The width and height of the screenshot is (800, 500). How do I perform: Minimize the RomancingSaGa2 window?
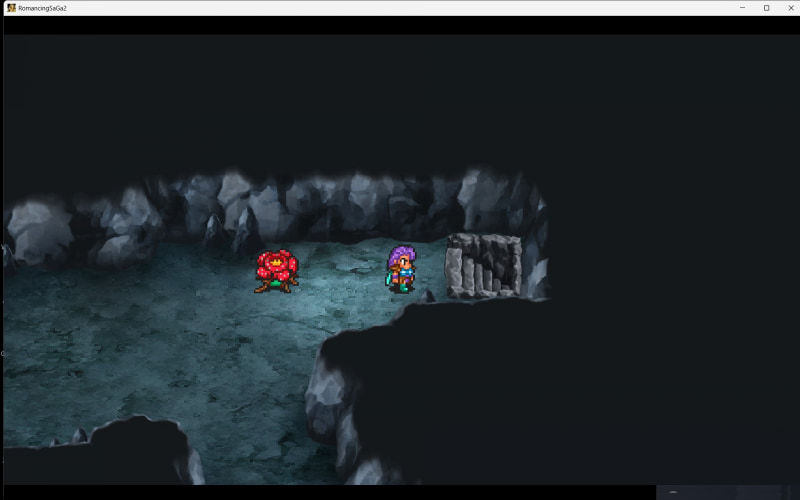coord(742,8)
